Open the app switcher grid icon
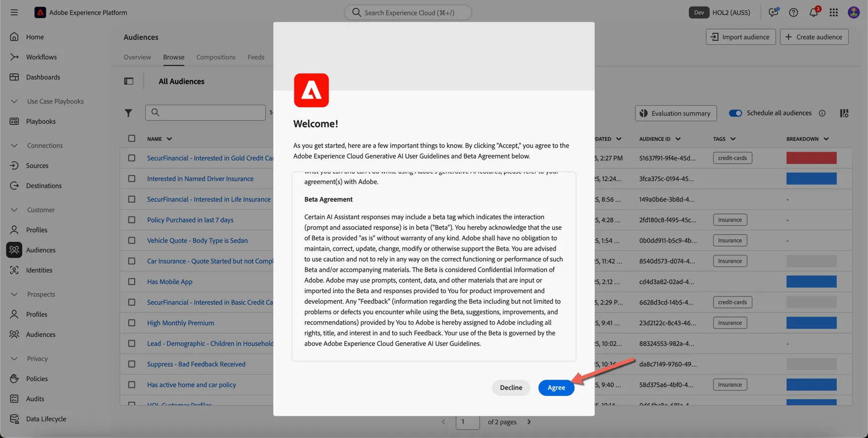Screen dimensions: 868x438 [x=834, y=13]
